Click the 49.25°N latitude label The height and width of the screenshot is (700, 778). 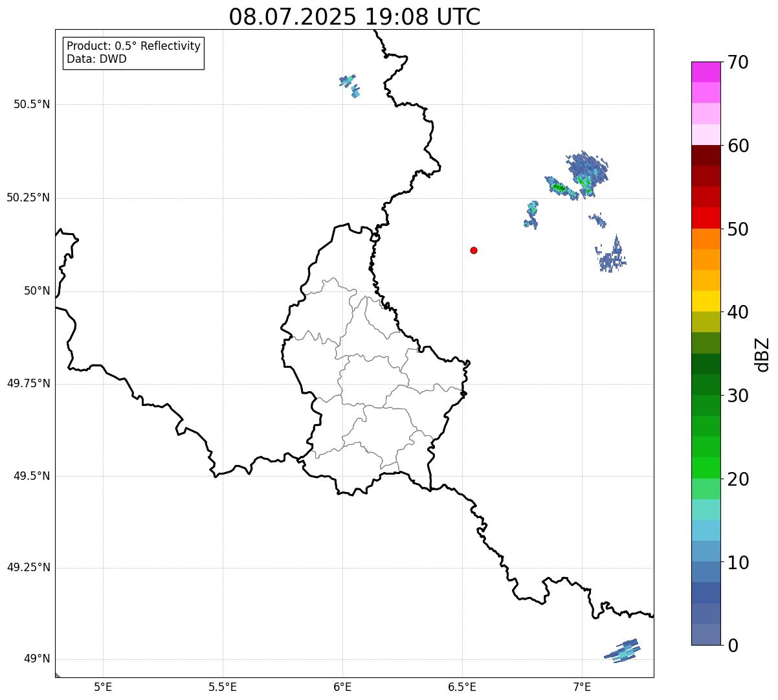pyautogui.click(x=28, y=567)
